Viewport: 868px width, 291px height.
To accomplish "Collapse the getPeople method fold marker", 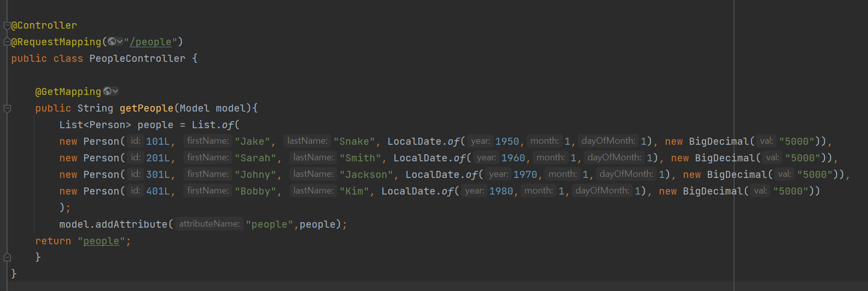I will coord(7,108).
